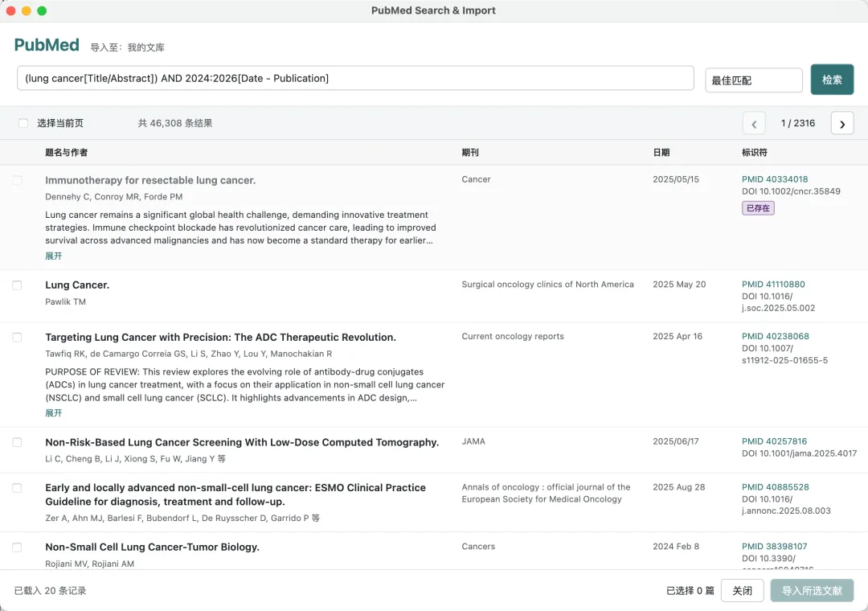
Task: Click the Early and locally advanced NSCLC title
Action: tap(235, 494)
